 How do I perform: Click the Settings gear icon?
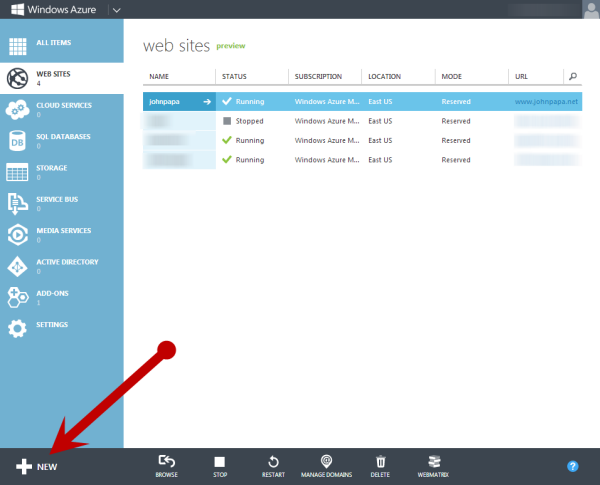tap(17, 328)
